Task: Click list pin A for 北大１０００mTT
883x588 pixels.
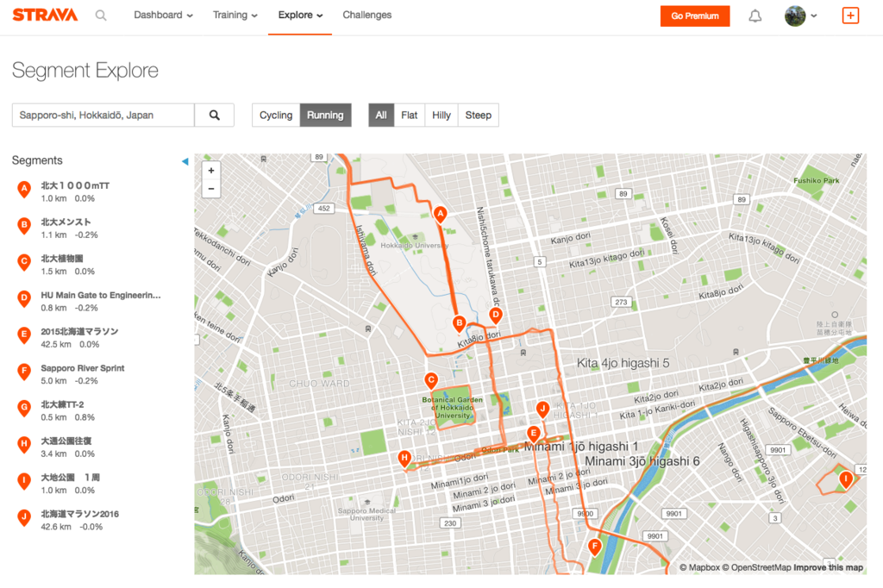Action: tap(23, 189)
